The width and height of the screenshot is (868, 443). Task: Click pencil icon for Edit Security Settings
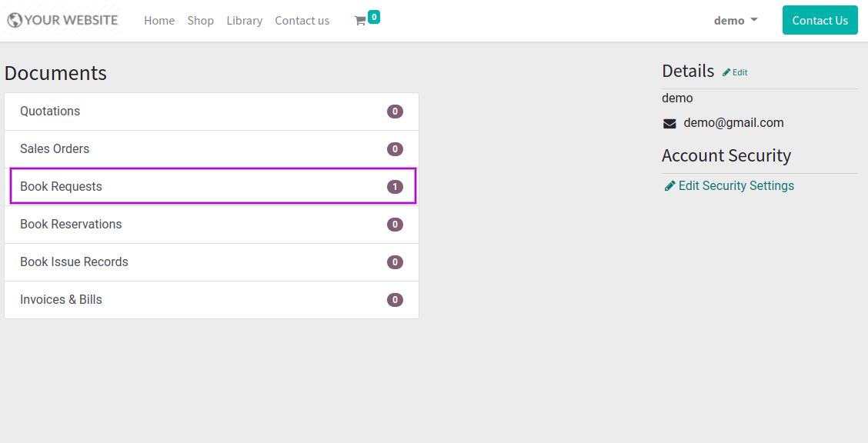(x=669, y=186)
